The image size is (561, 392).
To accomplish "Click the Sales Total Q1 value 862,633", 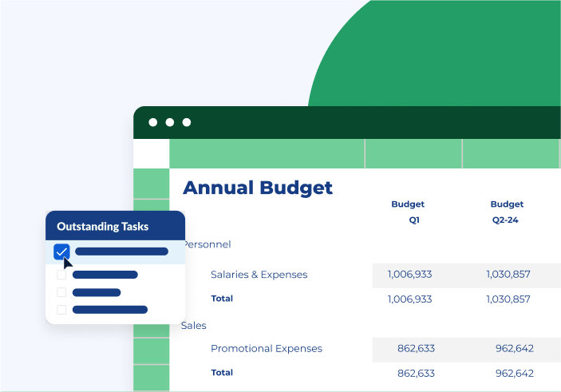I will point(416,374).
